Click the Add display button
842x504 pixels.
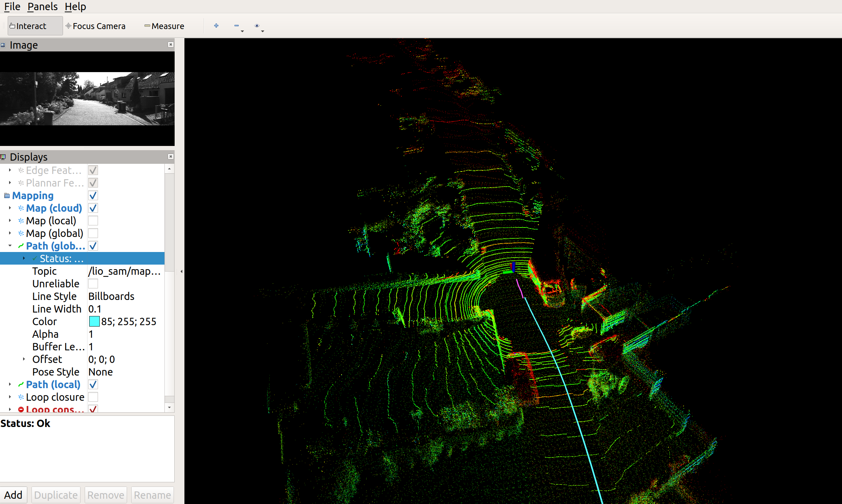coord(14,495)
